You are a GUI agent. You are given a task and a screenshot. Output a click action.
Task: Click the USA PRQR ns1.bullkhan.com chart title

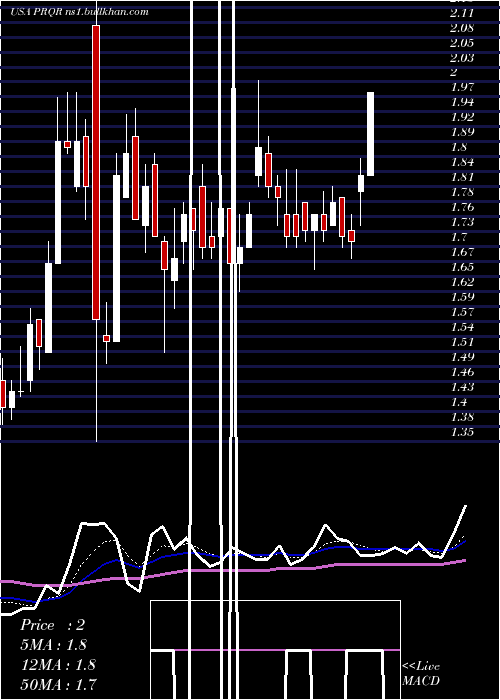(x=79, y=12)
